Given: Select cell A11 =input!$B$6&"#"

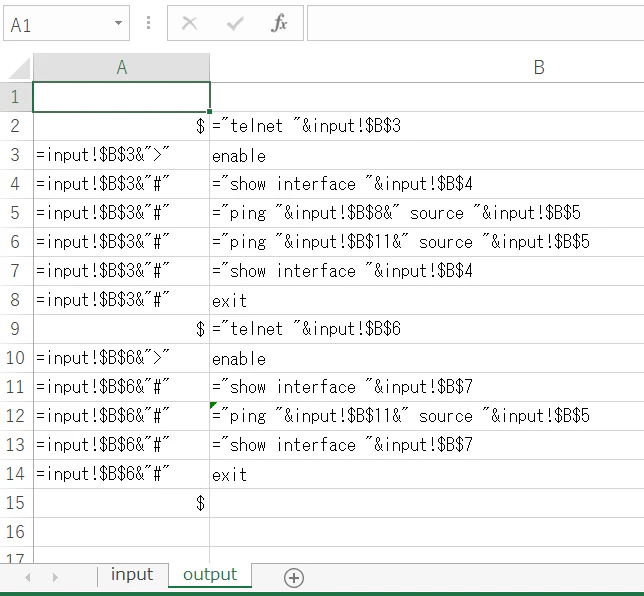Looking at the screenshot, I should pyautogui.click(x=122, y=387).
